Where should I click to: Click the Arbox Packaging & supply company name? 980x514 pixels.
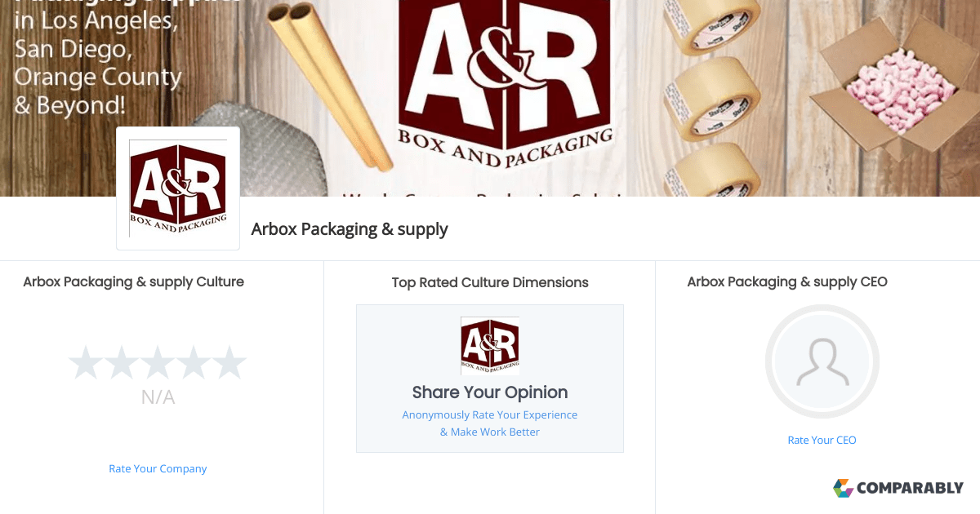(350, 229)
